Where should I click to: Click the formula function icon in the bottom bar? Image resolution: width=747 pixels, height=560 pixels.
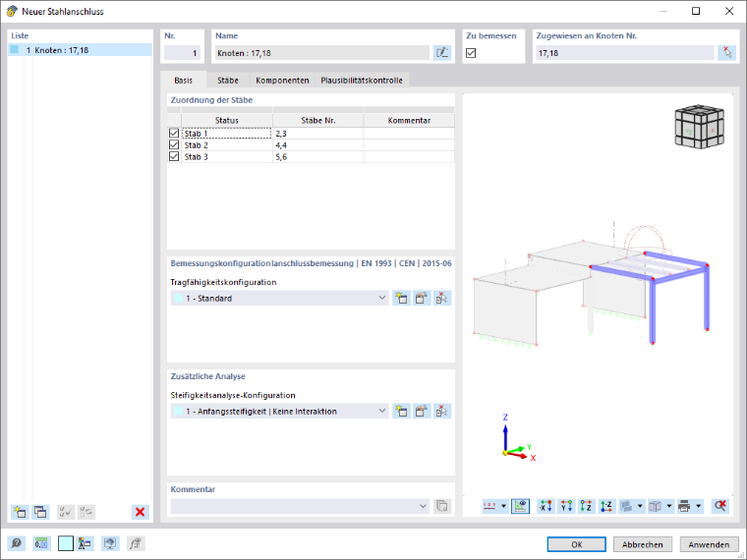(x=136, y=543)
